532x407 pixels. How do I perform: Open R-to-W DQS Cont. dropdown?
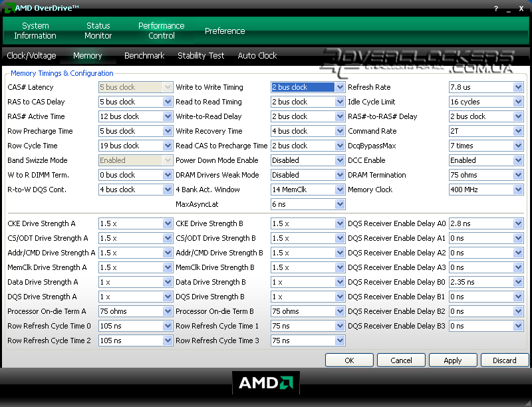(168, 190)
